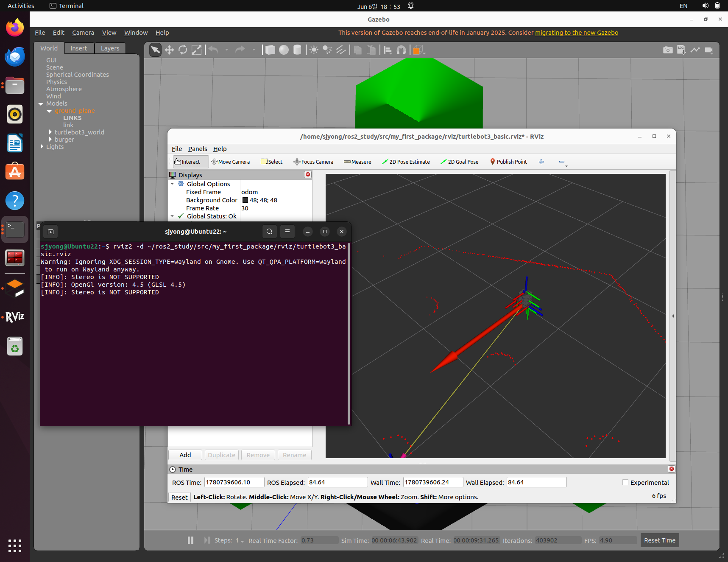This screenshot has width=728, height=562.
Task: Take a screenshot with Gazebo camera icon
Action: [668, 50]
